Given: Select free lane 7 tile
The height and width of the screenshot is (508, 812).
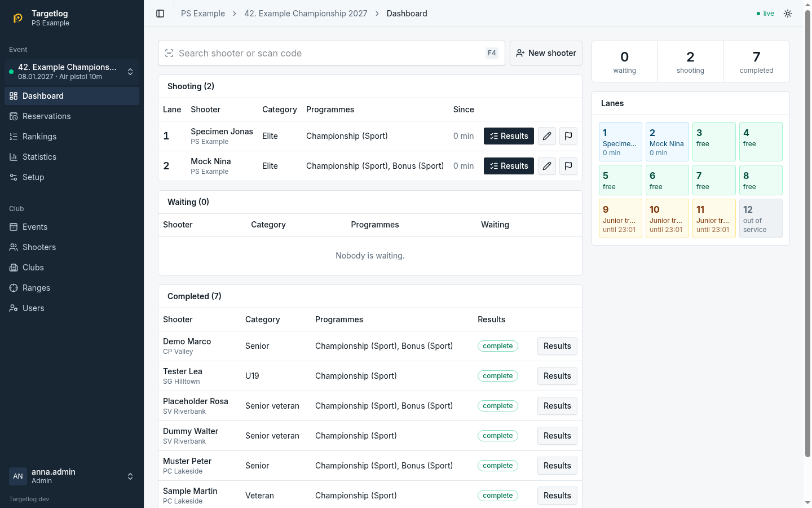Looking at the screenshot, I should coord(714,180).
